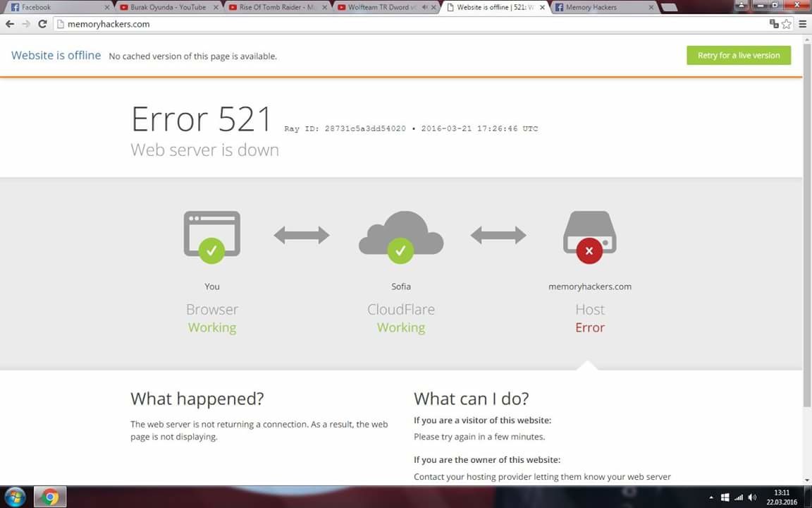Click Working status under CloudFlare
The height and width of the screenshot is (508, 812).
tap(401, 327)
